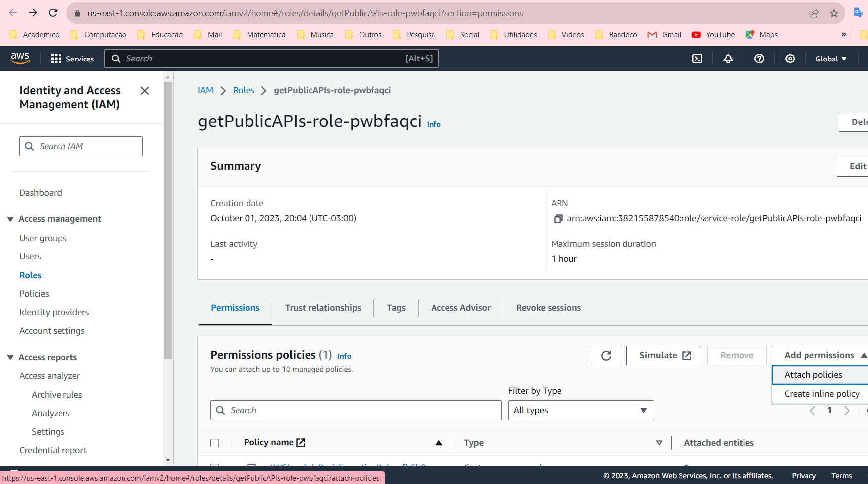The image size is (868, 484).
Task: Select Create inline policy option
Action: pos(821,394)
